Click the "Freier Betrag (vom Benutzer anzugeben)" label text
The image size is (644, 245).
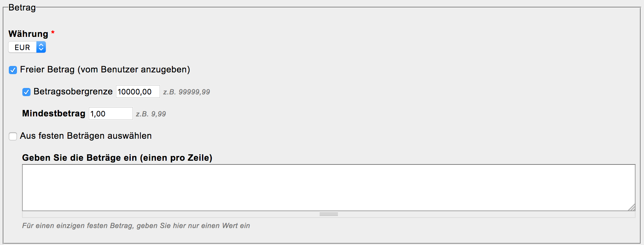[105, 70]
